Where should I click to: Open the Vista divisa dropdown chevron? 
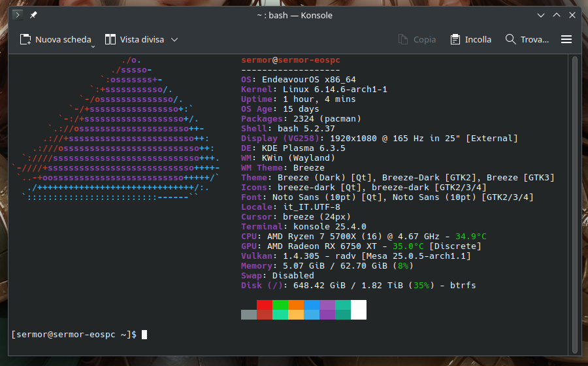[174, 40]
